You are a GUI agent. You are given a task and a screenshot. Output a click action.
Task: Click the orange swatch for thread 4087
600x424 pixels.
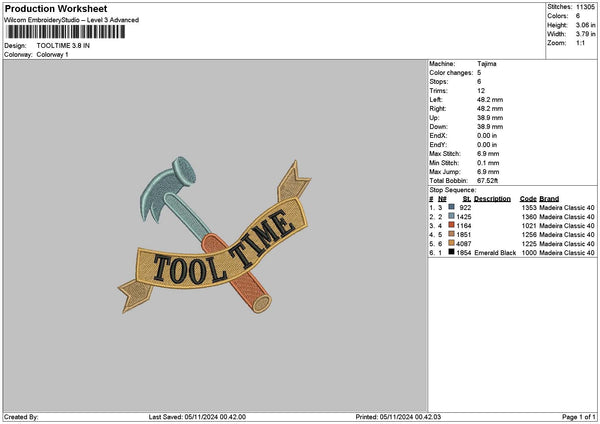point(452,243)
